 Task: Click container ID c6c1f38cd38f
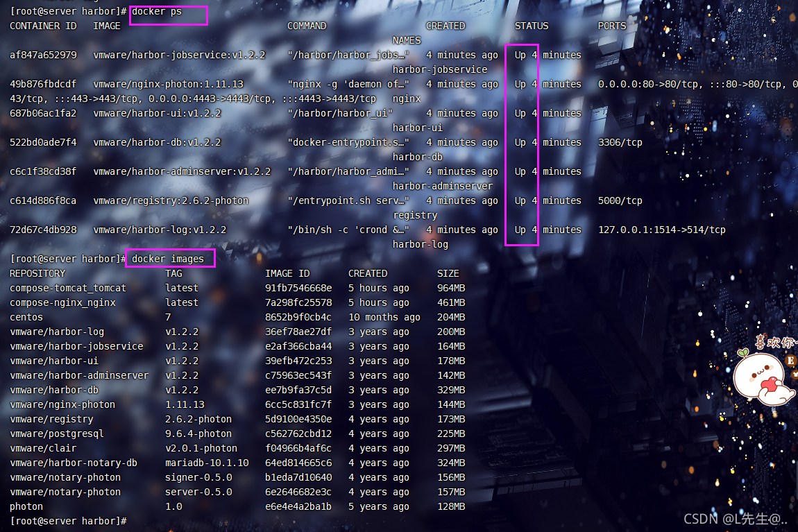[x=43, y=171]
